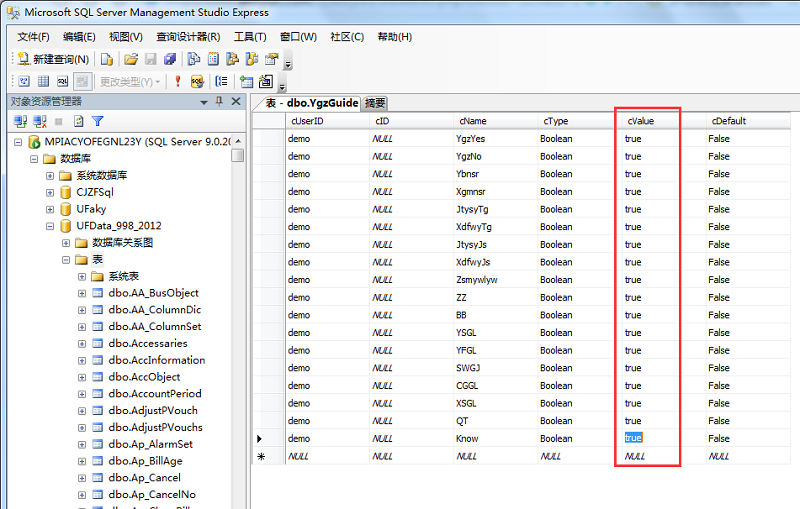This screenshot has height=509, width=800.
Task: Open the object explorer window position dropdown arrow
Action: [204, 102]
